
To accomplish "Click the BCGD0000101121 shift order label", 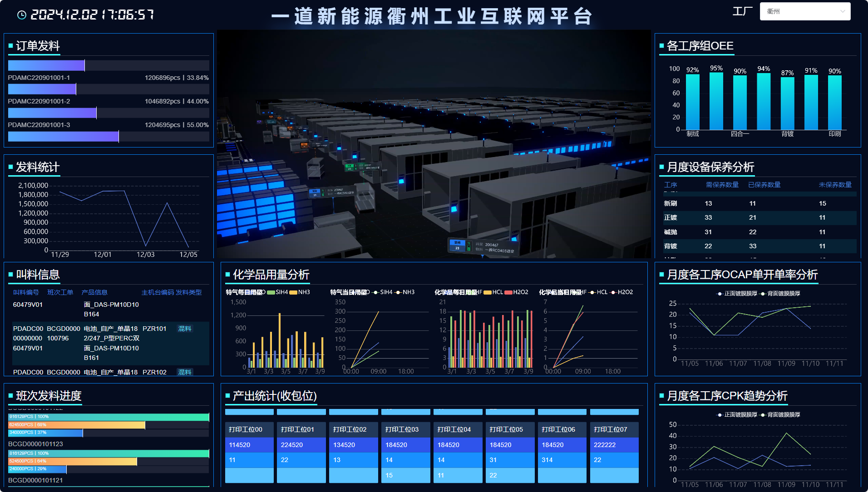I will pyautogui.click(x=35, y=480).
